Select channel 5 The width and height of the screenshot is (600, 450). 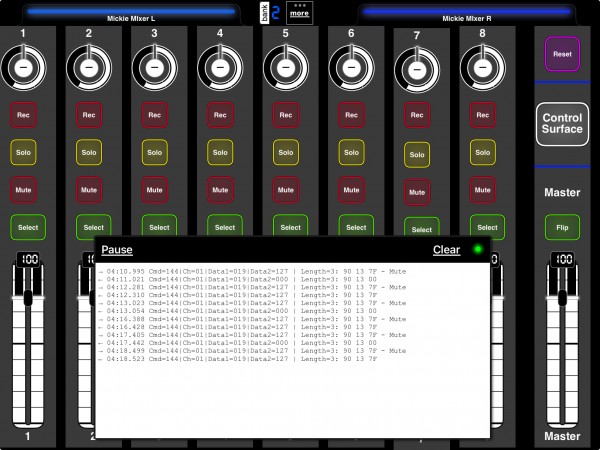290,227
